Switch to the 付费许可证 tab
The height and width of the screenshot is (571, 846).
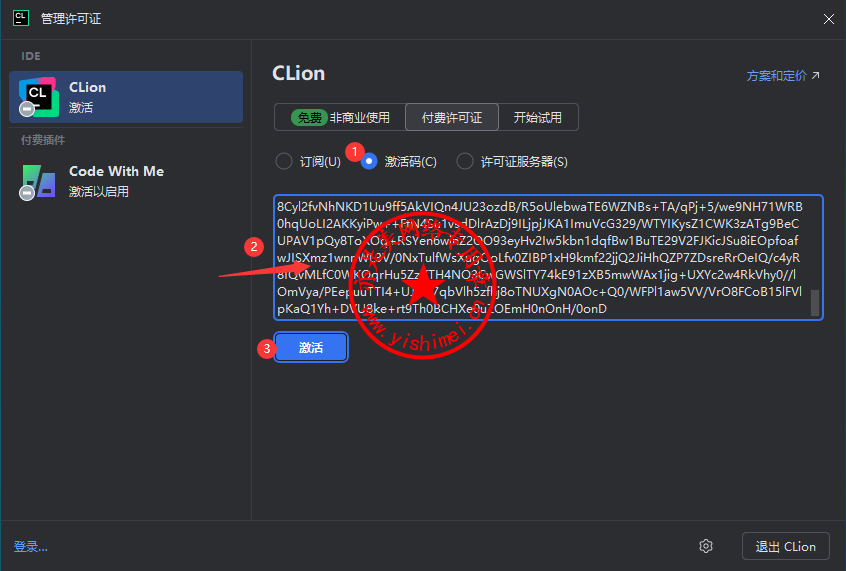point(452,117)
